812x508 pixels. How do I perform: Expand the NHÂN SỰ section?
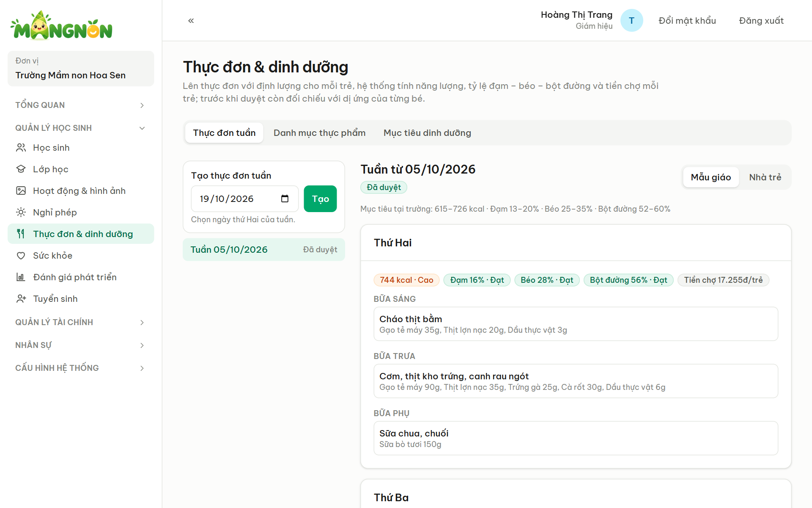click(x=80, y=345)
